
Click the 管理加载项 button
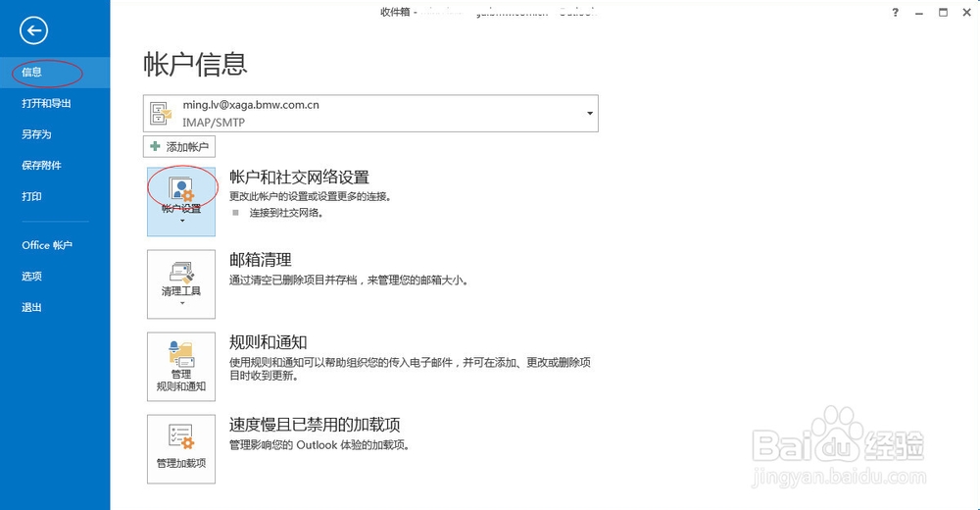(181, 449)
